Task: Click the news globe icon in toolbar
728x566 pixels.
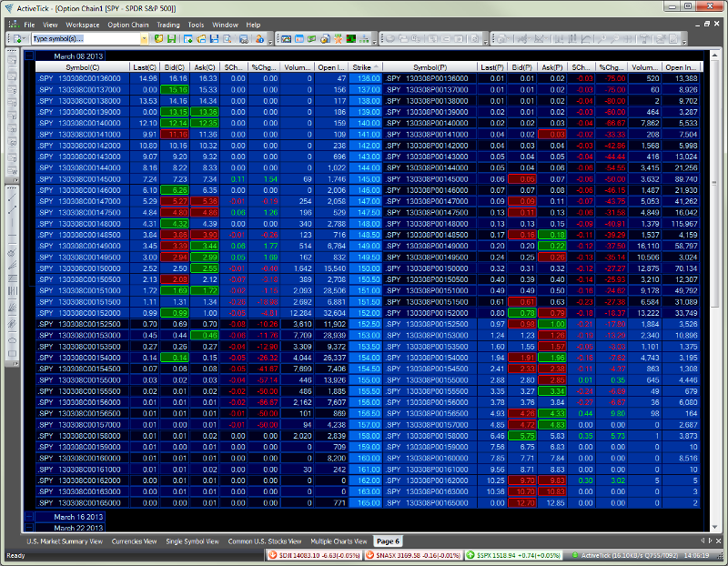Action: [325, 39]
